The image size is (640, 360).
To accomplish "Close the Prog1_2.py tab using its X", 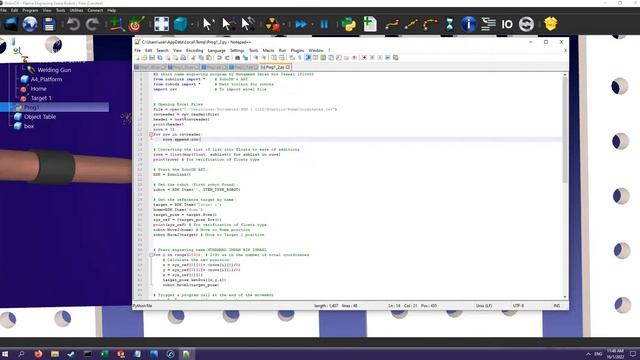I will click(288, 67).
